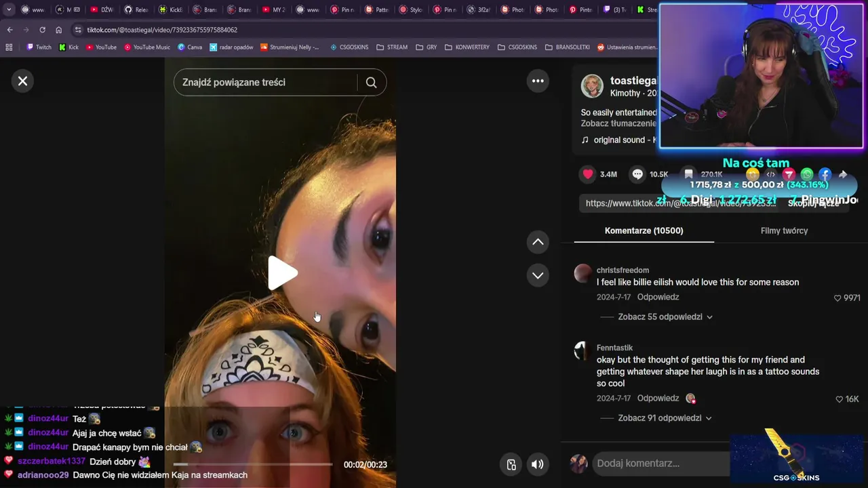Open the Canva bookmark
868x488 pixels.
tap(190, 47)
